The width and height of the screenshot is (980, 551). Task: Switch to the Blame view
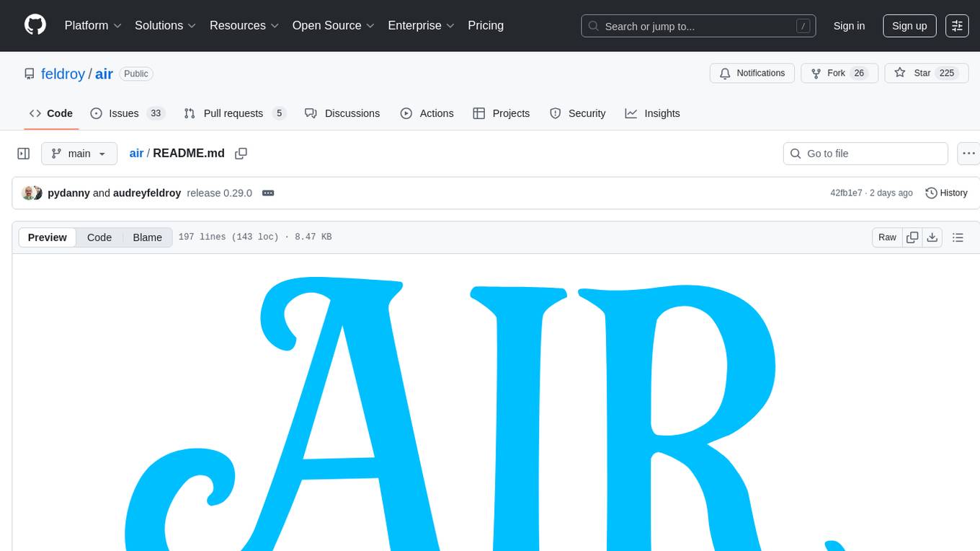pos(147,237)
